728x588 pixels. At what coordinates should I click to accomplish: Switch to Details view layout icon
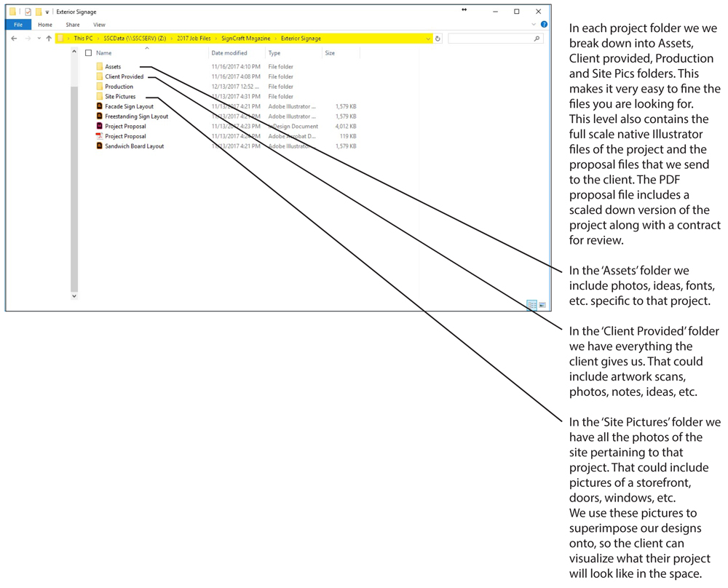[x=531, y=305]
